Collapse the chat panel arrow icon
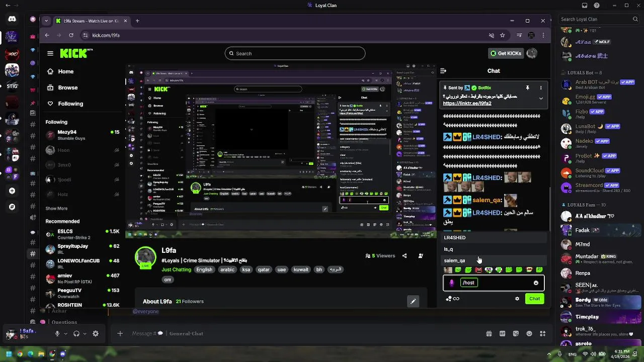This screenshot has height=362, width=644. [443, 71]
